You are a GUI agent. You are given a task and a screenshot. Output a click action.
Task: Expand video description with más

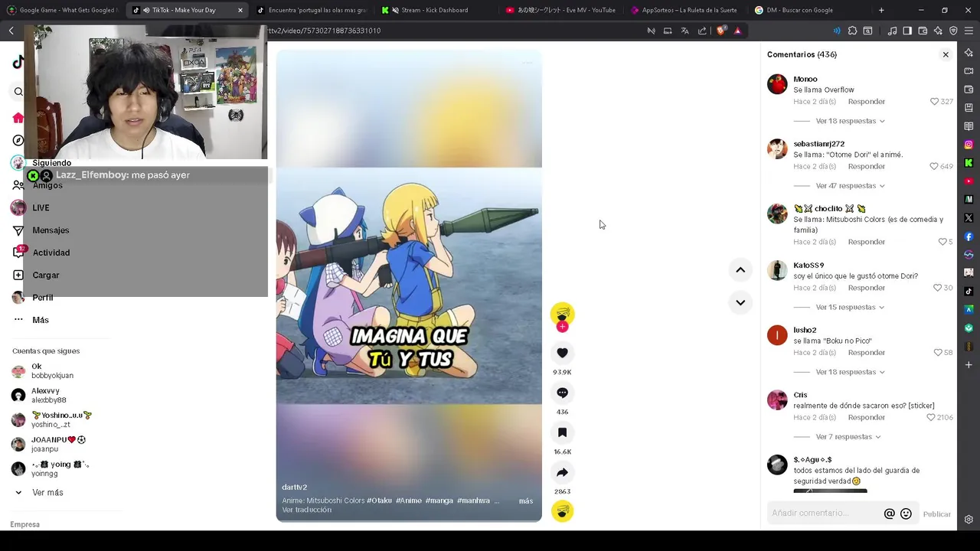525,500
